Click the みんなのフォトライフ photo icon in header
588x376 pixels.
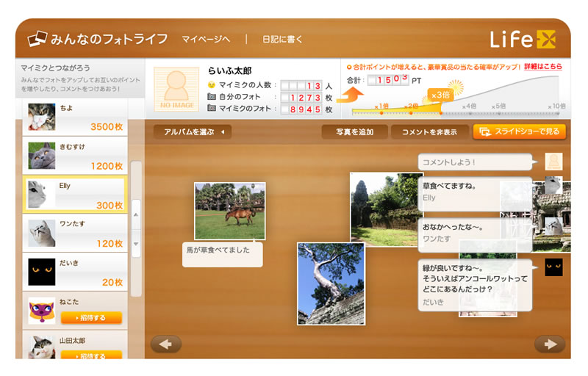tap(38, 39)
